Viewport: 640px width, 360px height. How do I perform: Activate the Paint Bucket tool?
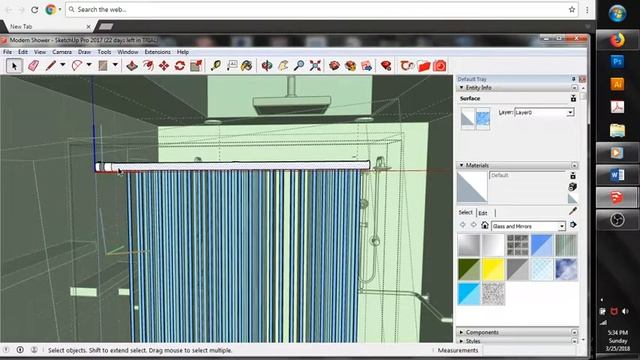point(247,66)
